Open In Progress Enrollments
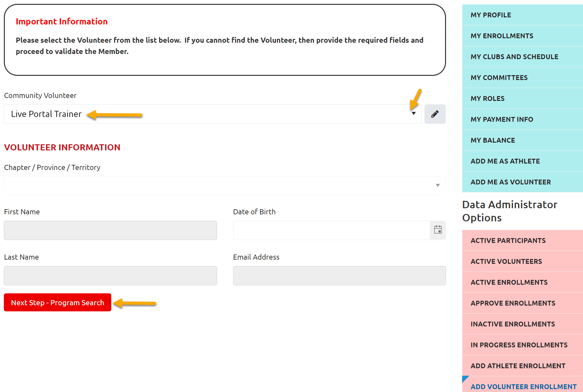This screenshot has width=583, height=392. click(x=523, y=345)
